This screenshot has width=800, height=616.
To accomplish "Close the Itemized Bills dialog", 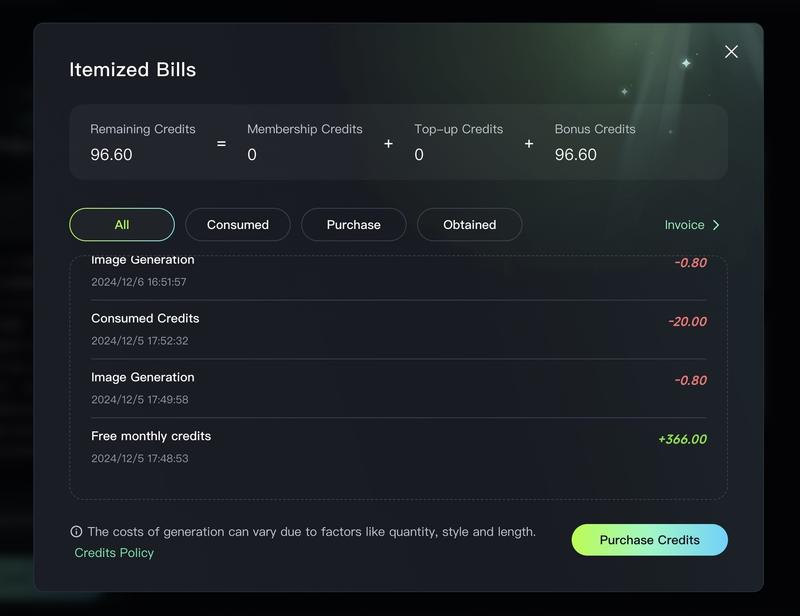I will 731,52.
